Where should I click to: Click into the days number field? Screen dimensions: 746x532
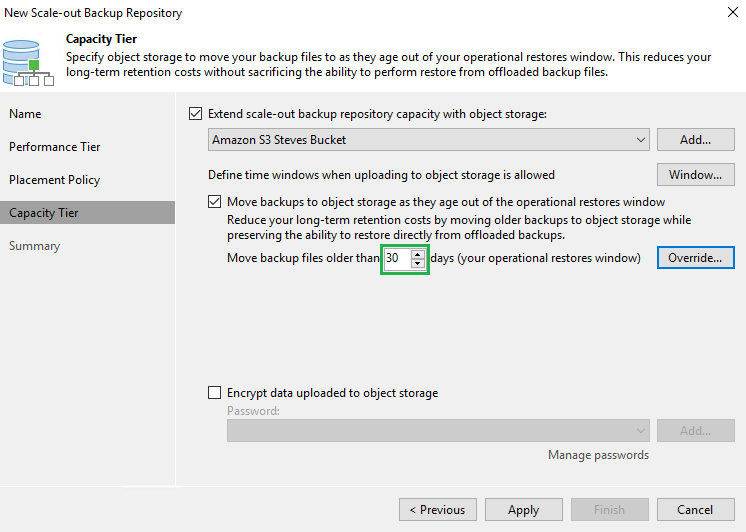[x=397, y=258]
